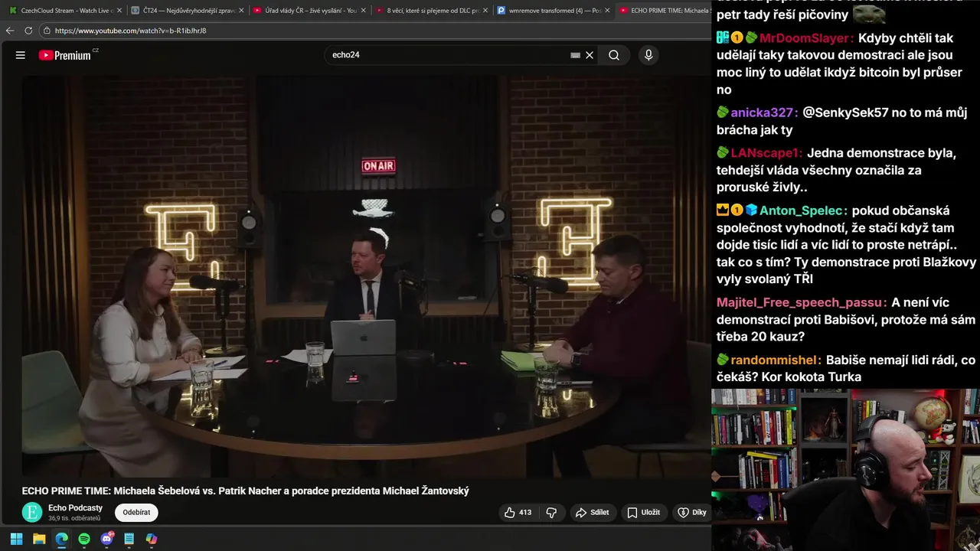Switch to Úřad vlády ČR live tab

tap(307, 11)
